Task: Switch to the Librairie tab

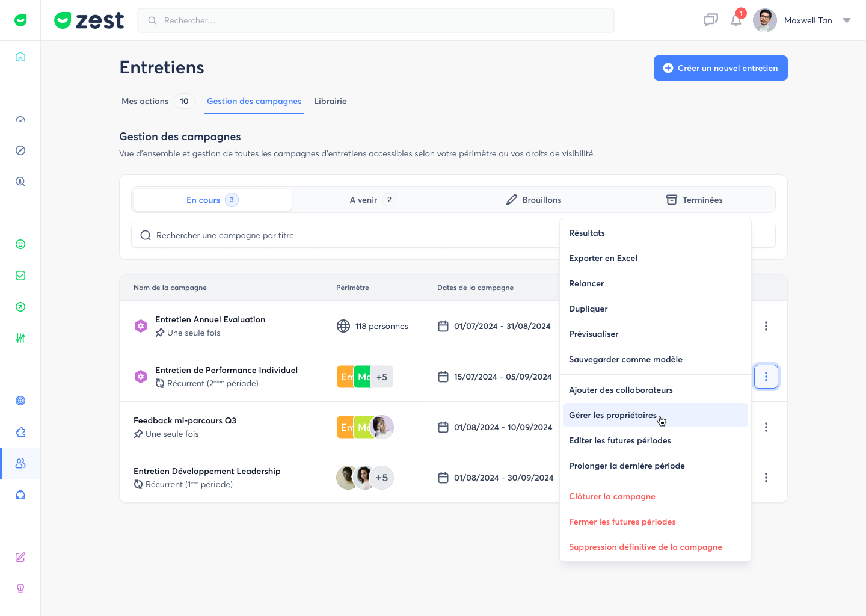Action: (x=330, y=101)
